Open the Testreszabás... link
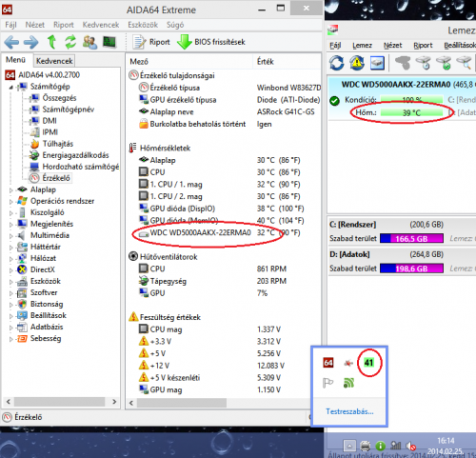The image size is (476, 458). pos(349,411)
